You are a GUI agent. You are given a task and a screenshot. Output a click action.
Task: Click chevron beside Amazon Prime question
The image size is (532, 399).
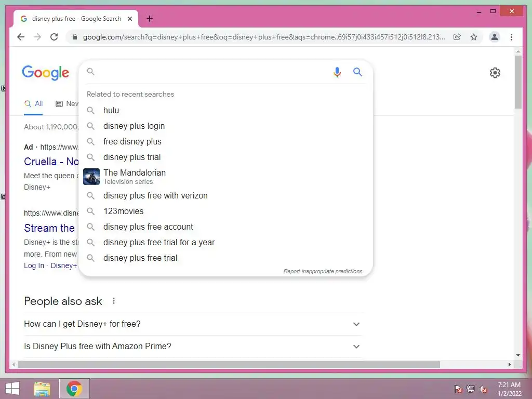click(356, 347)
